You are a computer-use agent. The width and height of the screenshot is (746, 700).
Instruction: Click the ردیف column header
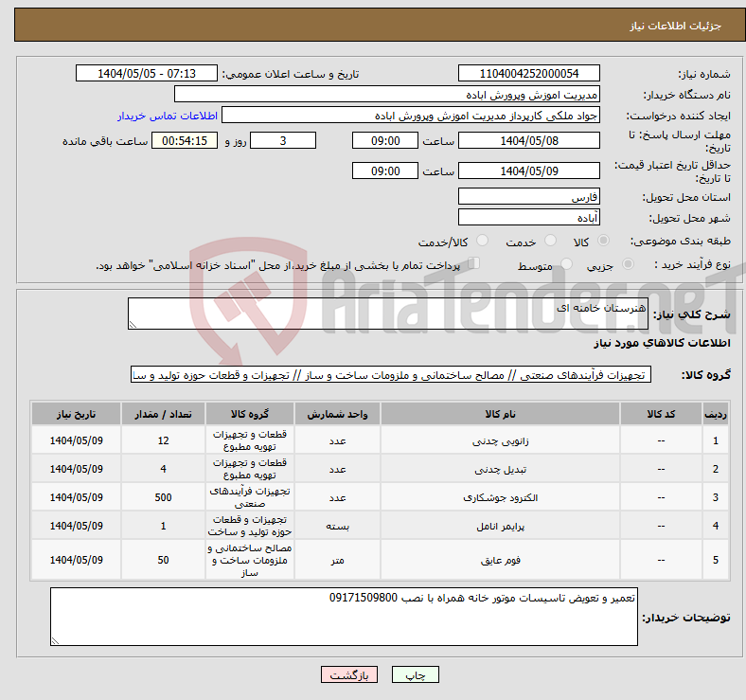(716, 414)
